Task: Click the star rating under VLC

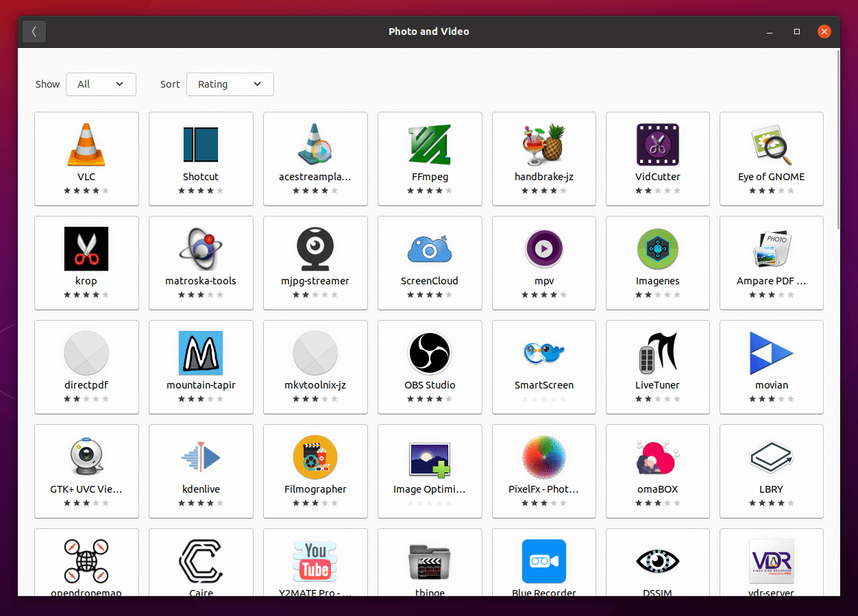Action: (x=86, y=190)
